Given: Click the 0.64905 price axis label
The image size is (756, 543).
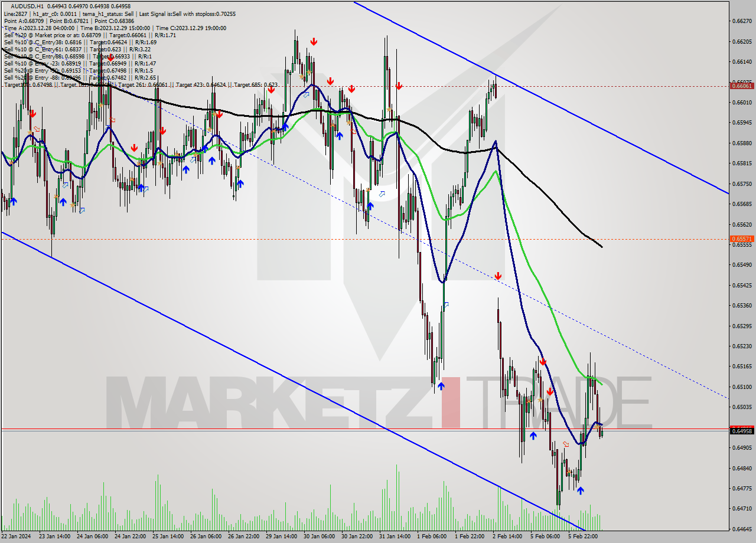Looking at the screenshot, I should (742, 448).
